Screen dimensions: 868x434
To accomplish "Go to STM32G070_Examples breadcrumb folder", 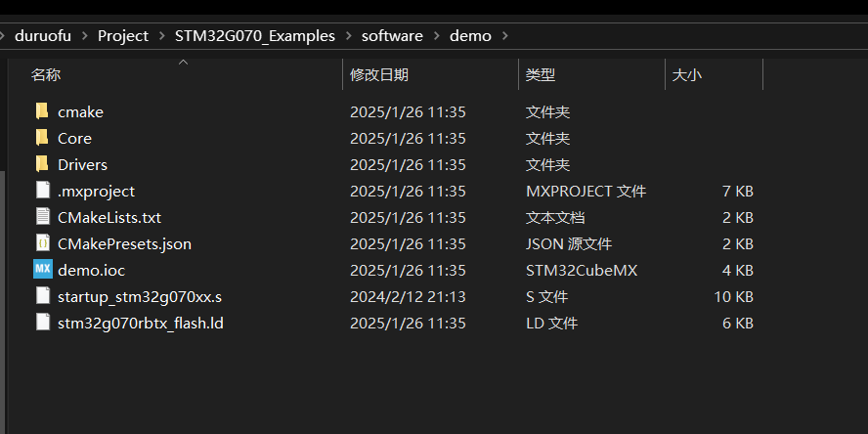I will (x=254, y=36).
